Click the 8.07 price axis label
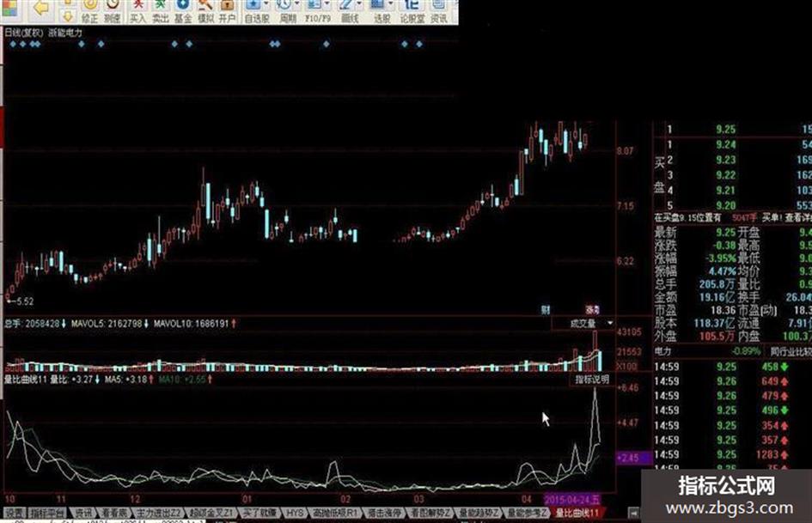The height and width of the screenshot is (523, 812). click(625, 150)
